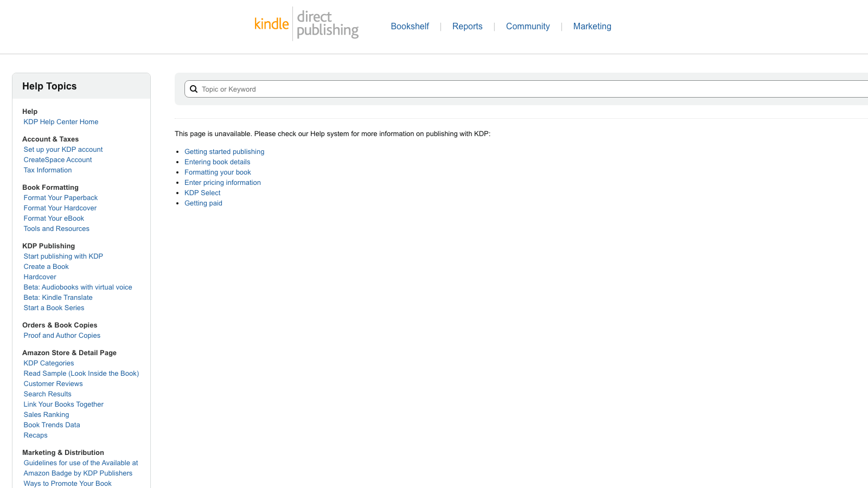Open Ways to Promote Your Book
This screenshot has width=868, height=488.
point(67,484)
